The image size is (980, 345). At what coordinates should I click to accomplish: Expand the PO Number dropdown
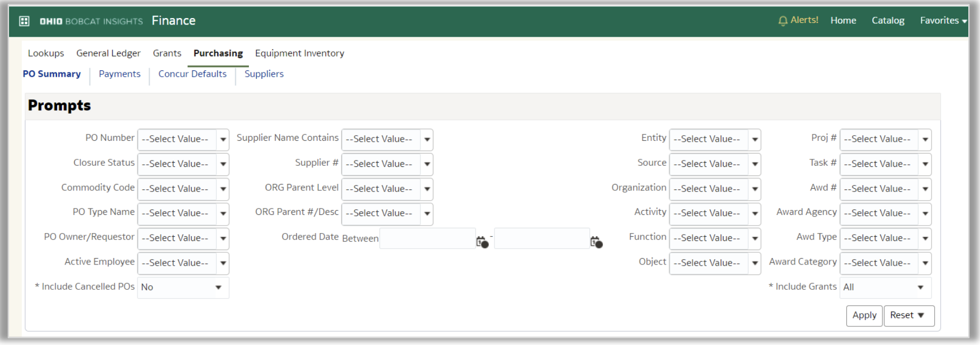click(x=223, y=139)
